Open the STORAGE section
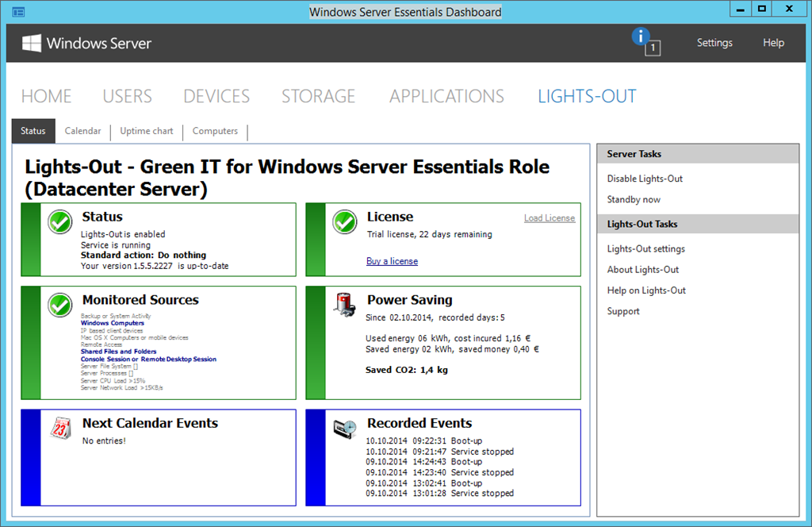812x527 pixels. coord(319,96)
